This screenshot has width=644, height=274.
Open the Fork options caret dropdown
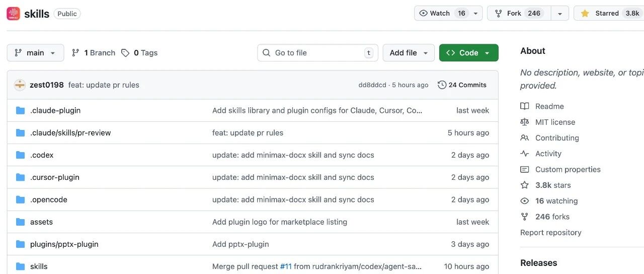click(x=559, y=14)
